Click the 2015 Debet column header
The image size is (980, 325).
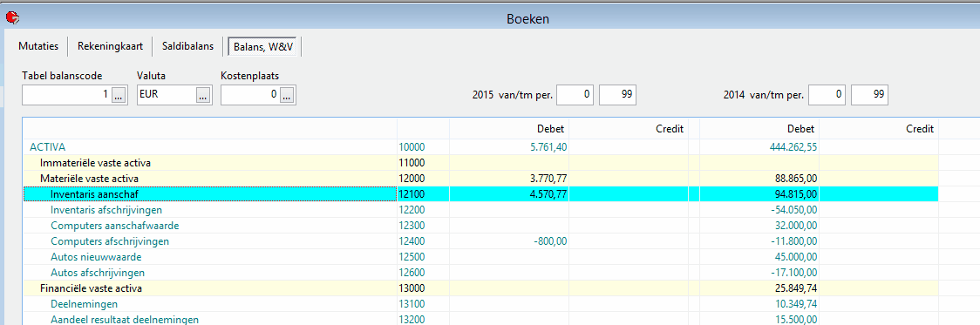coord(551,129)
